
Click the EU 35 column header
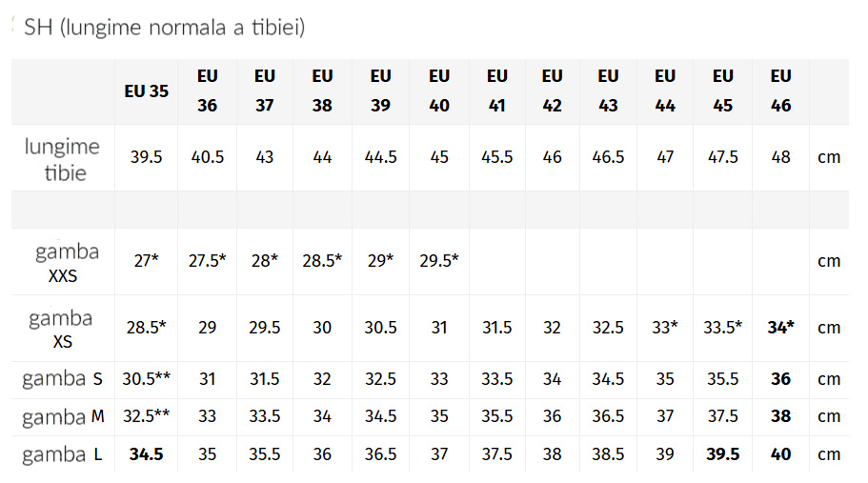146,91
